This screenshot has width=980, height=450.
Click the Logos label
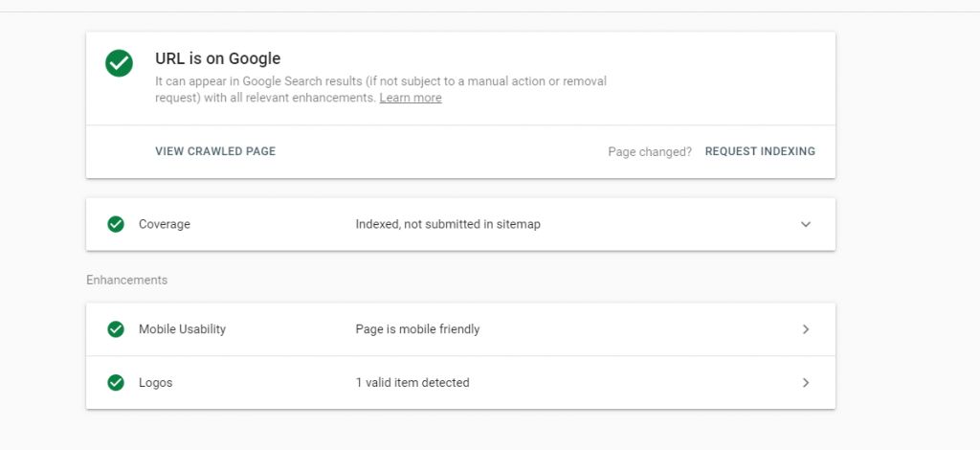pyautogui.click(x=156, y=383)
